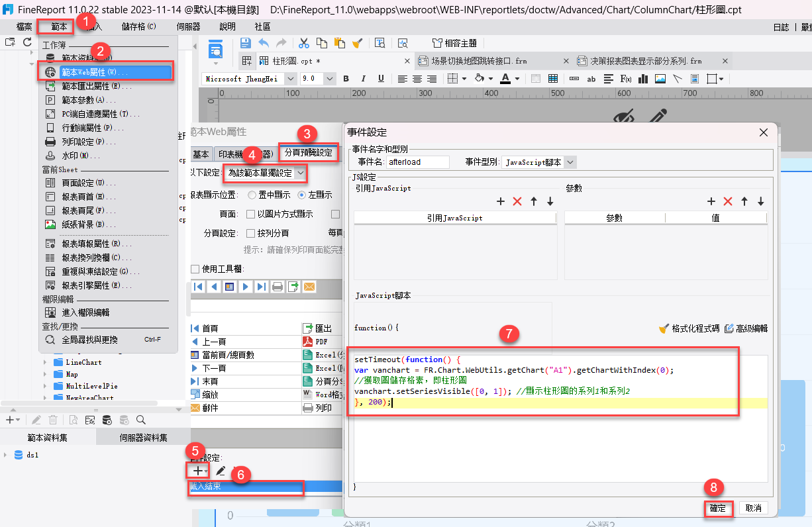Click the Cut scissors icon
This screenshot has height=527, width=812.
pos(304,43)
